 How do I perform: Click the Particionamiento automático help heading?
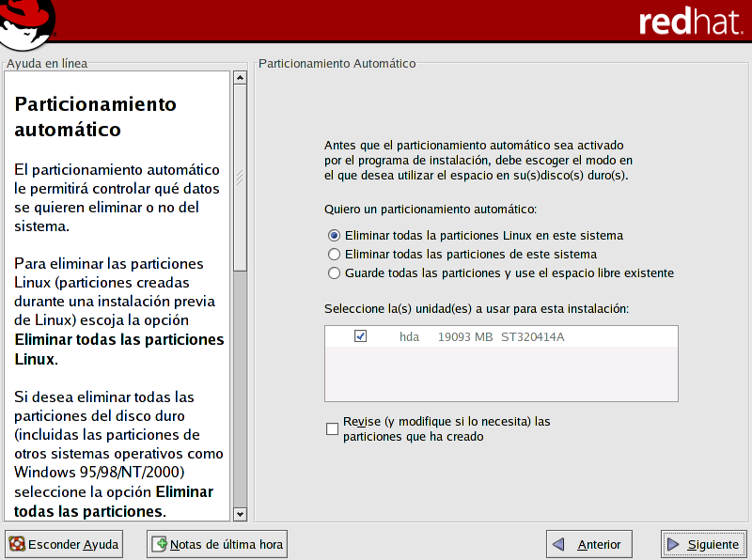coord(95,116)
